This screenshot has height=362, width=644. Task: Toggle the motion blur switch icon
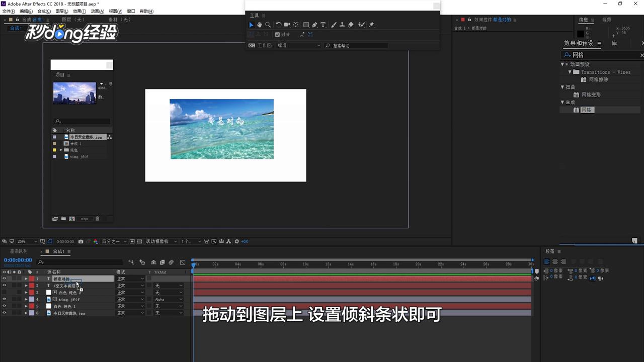click(x=171, y=262)
